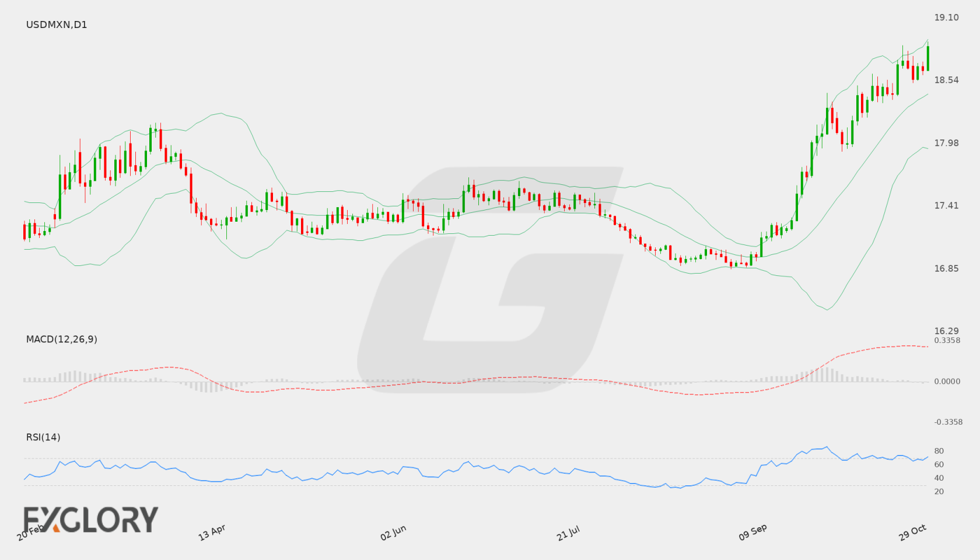
Task: Click the USDMXN,D1 chart title
Action: tap(57, 24)
